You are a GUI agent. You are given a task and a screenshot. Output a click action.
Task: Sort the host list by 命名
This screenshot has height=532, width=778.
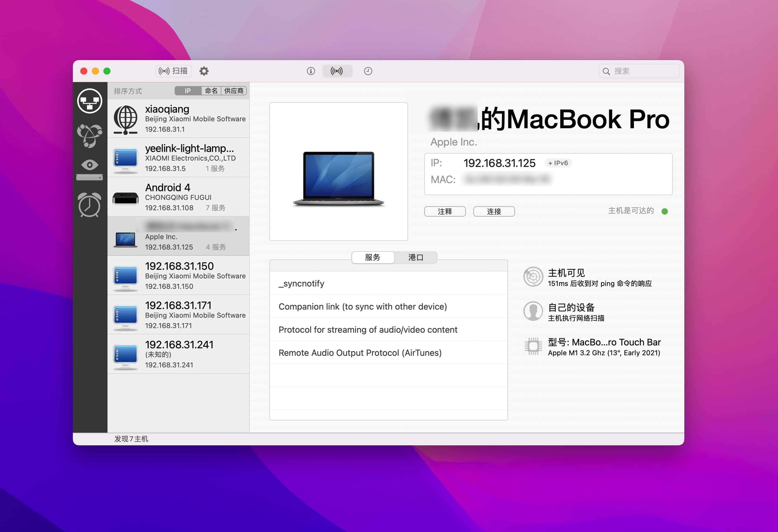point(211,91)
